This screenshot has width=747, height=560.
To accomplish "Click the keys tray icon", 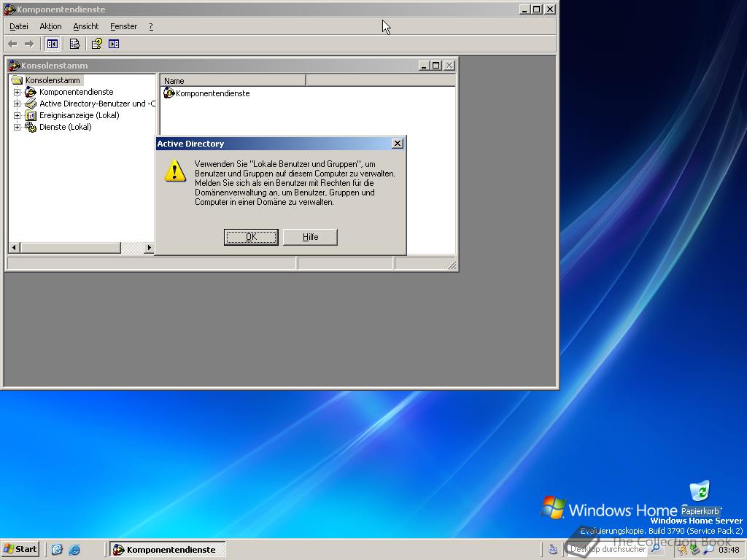I will pos(682,550).
